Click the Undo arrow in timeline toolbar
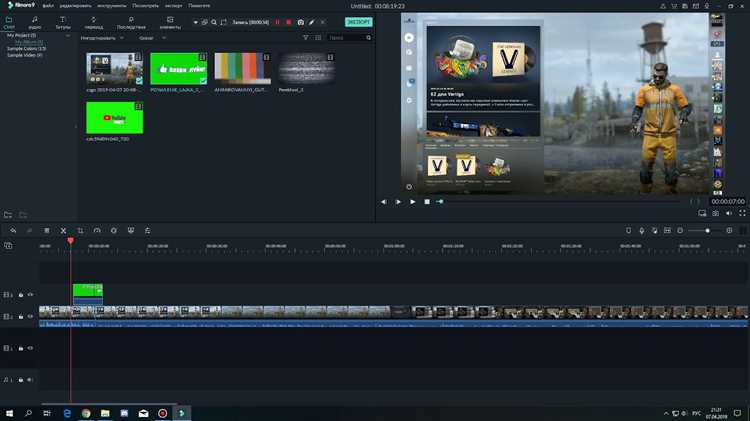This screenshot has width=750, height=421. (x=13, y=230)
